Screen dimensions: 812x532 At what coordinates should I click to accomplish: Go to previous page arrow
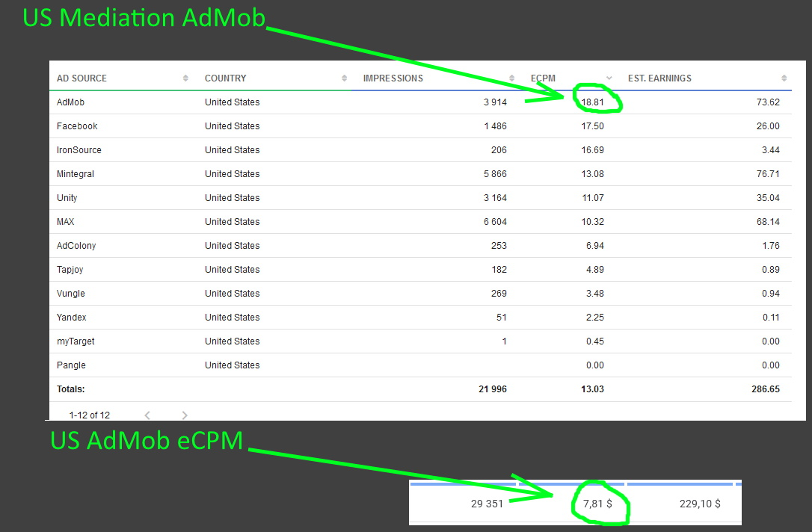(x=147, y=415)
